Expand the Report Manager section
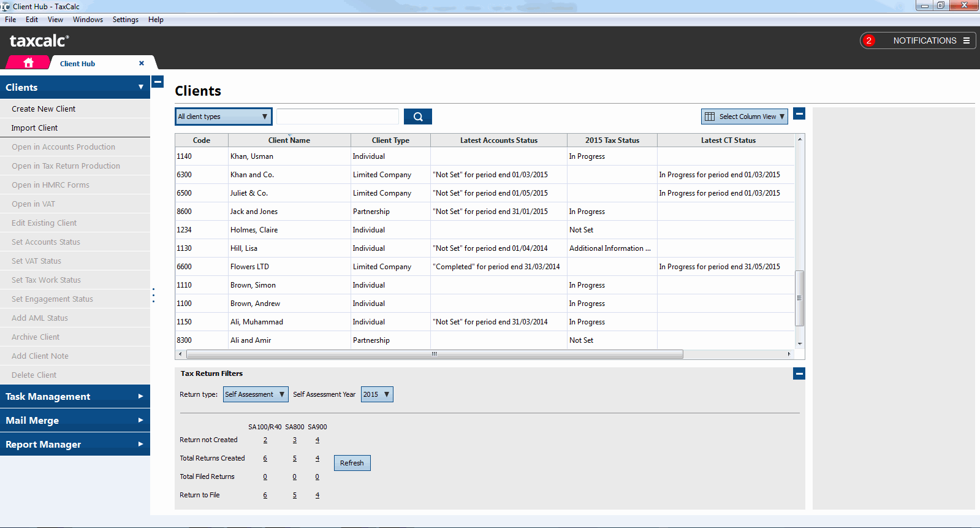Screen dimensions: 980x528 75,444
